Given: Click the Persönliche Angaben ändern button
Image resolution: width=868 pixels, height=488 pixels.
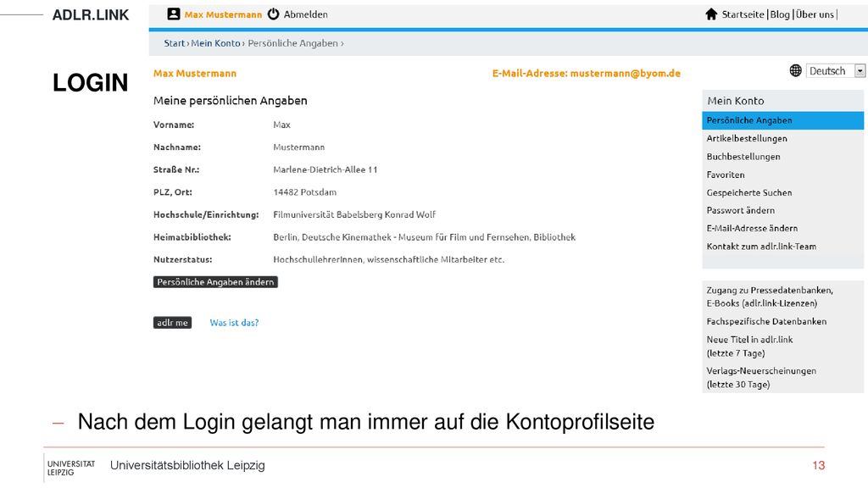Looking at the screenshot, I should click(215, 282).
